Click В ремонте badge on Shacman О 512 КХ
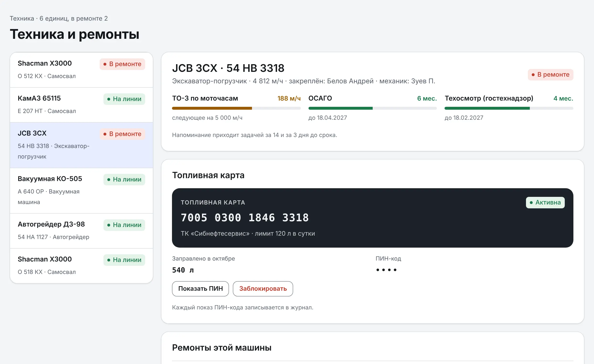 (122, 64)
